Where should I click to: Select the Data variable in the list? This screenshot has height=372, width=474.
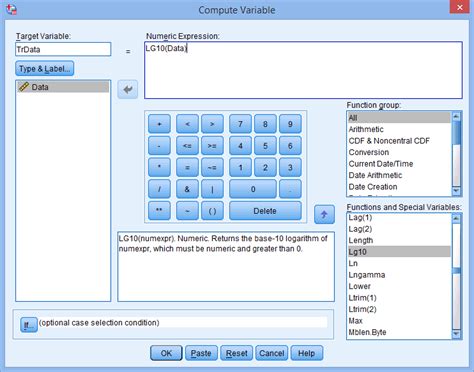coord(63,87)
